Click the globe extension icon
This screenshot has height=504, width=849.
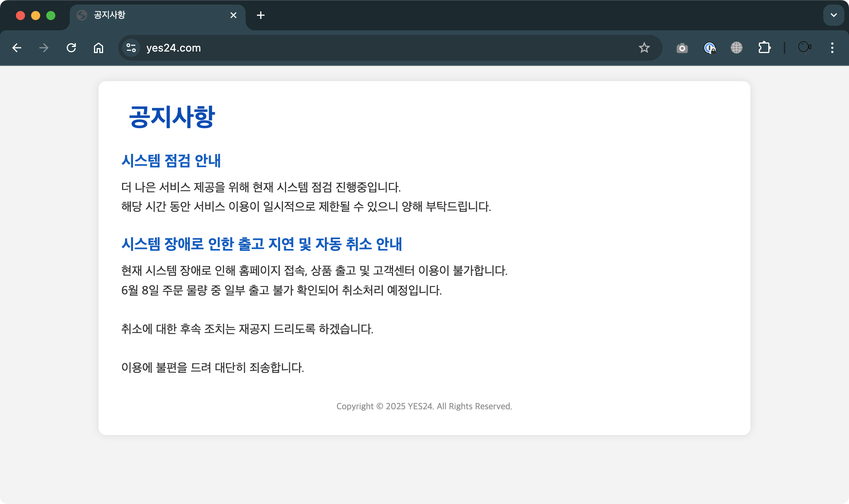[736, 48]
